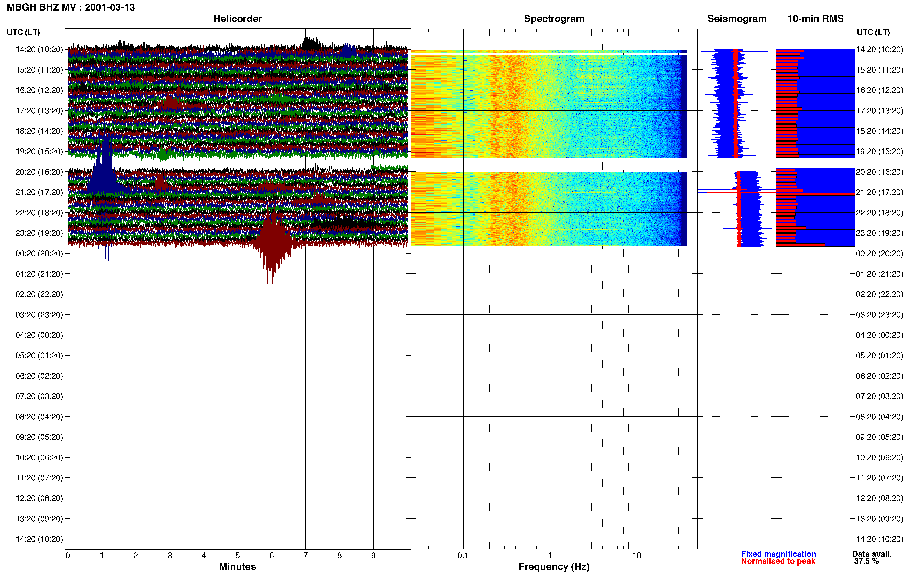Click left time label '22:20 (18:20)'

(39, 213)
